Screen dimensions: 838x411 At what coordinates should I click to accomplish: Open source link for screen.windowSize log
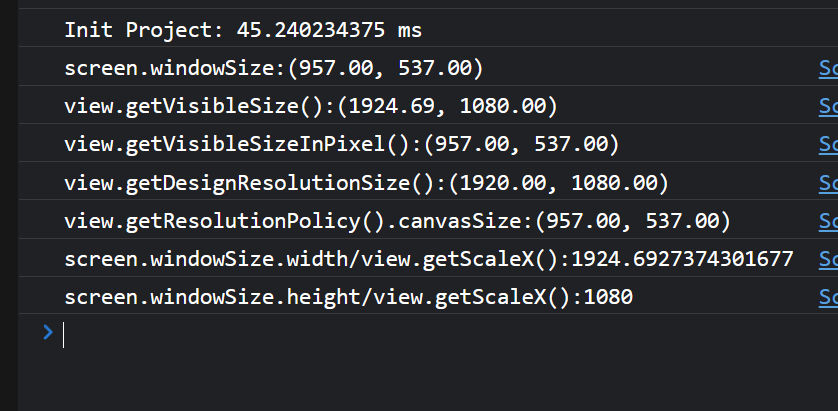pyautogui.click(x=828, y=68)
